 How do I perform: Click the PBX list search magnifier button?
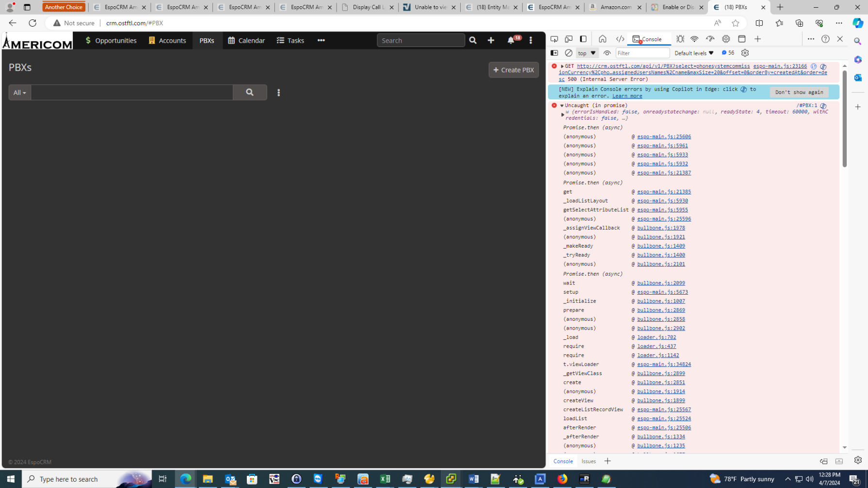tap(250, 92)
